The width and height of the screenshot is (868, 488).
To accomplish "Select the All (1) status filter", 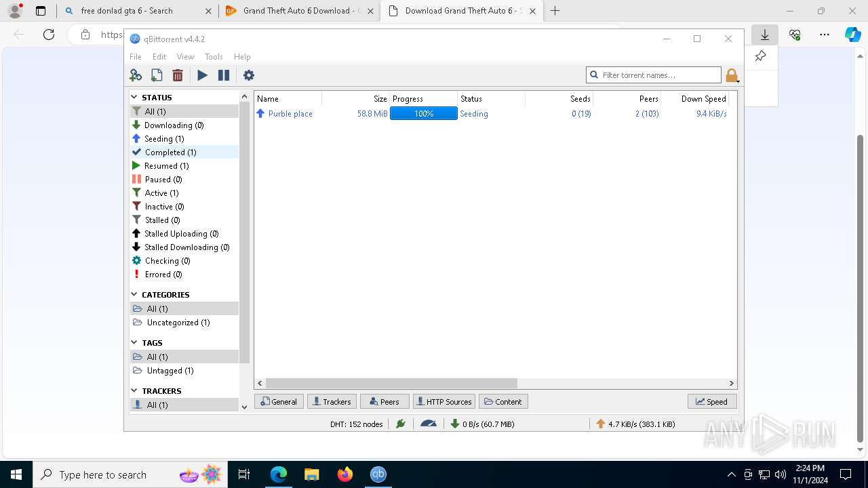I will [x=184, y=111].
